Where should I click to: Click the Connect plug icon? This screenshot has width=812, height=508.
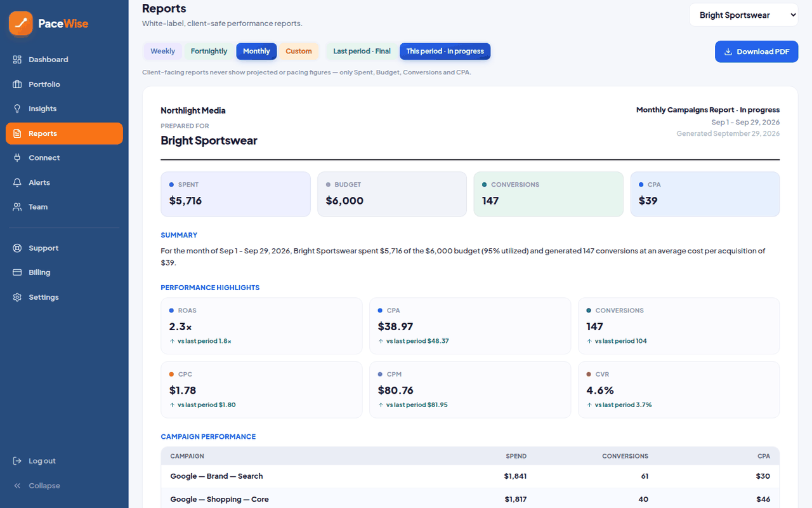pos(17,158)
